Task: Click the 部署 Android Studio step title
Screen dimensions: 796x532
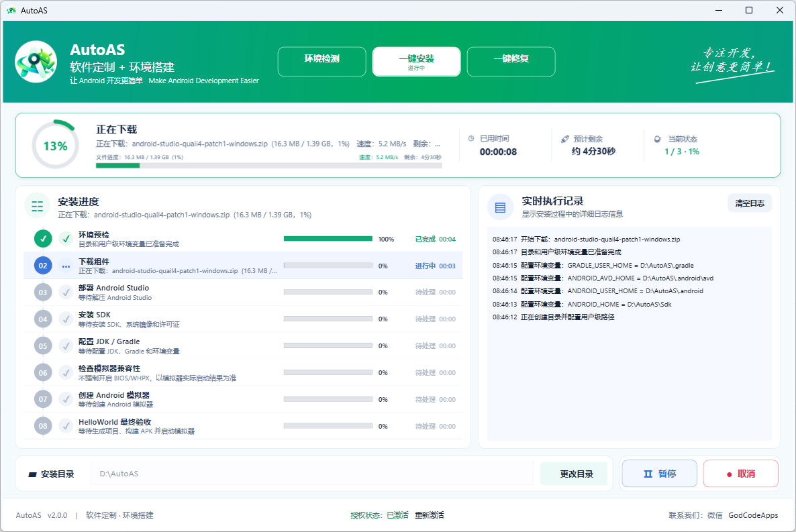Action: pos(113,288)
